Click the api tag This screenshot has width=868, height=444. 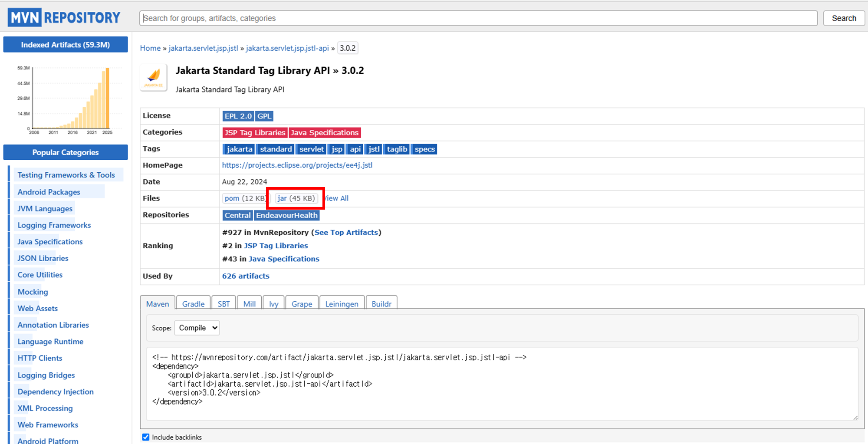click(x=355, y=149)
